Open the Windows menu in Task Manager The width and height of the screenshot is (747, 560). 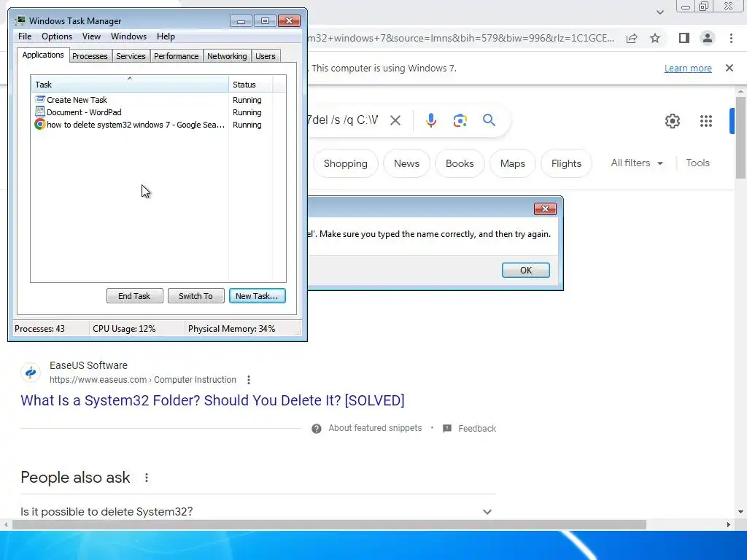[128, 36]
